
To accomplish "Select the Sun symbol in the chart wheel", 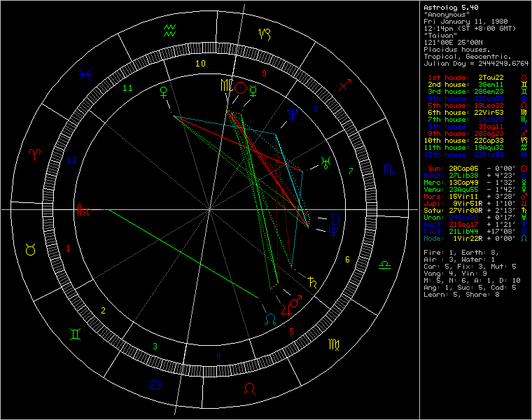I will point(241,88).
